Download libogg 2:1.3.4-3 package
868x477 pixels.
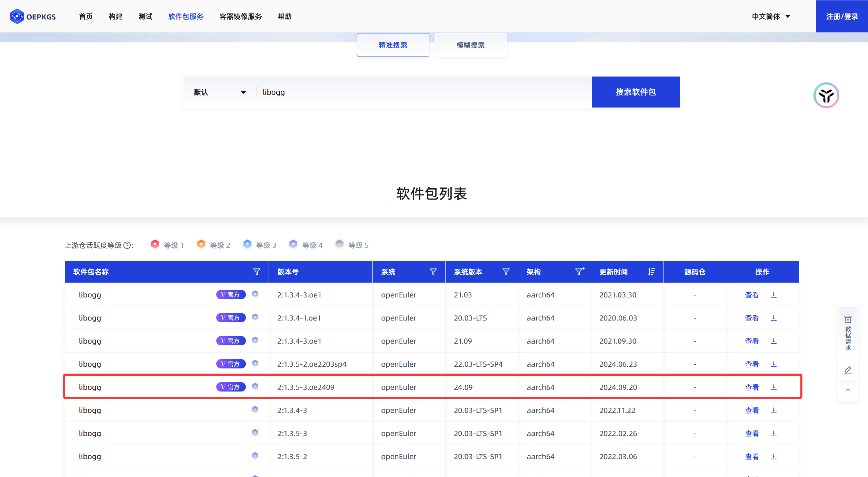coord(774,410)
